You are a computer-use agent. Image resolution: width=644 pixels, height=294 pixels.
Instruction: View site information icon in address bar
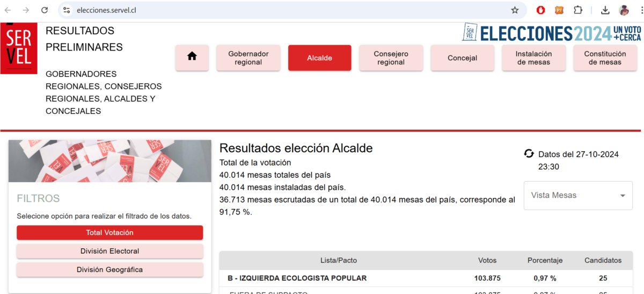click(x=67, y=10)
